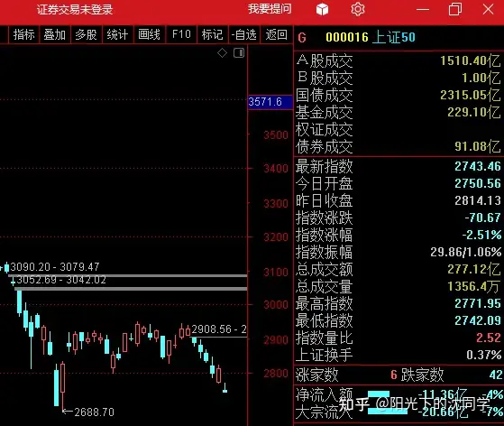This screenshot has width=504, height=426.
Task: Click 指数振幅 value 29.86/1.06%
Action: click(466, 252)
